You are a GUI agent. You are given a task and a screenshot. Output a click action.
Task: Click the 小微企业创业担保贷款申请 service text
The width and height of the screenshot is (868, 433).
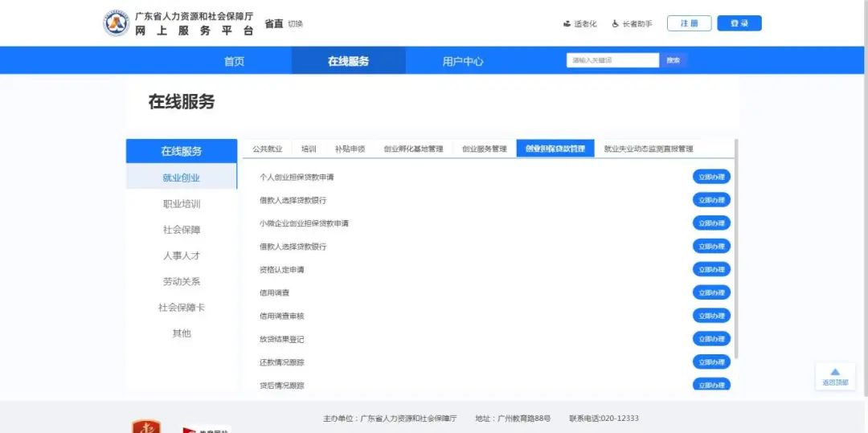(304, 223)
